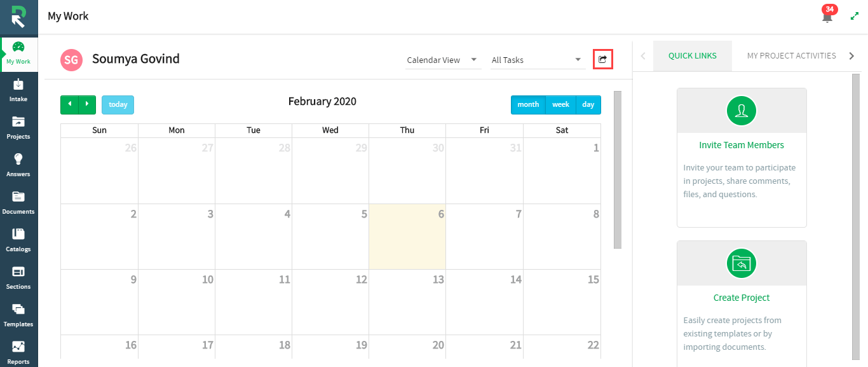Viewport: 868px width, 367px height.
Task: Open the Calendar View dropdown
Action: coord(442,60)
